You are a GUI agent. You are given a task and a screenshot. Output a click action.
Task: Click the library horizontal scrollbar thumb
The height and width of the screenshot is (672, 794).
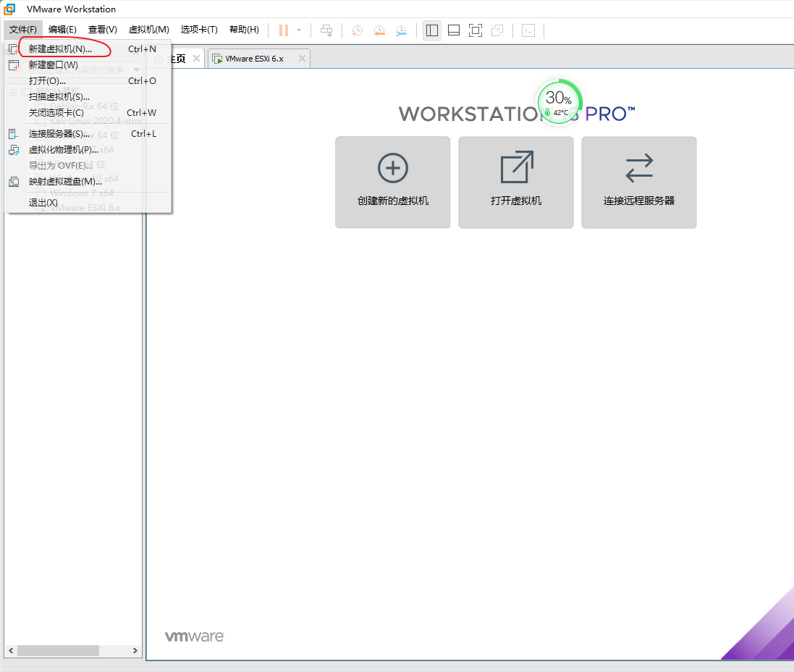point(58,650)
